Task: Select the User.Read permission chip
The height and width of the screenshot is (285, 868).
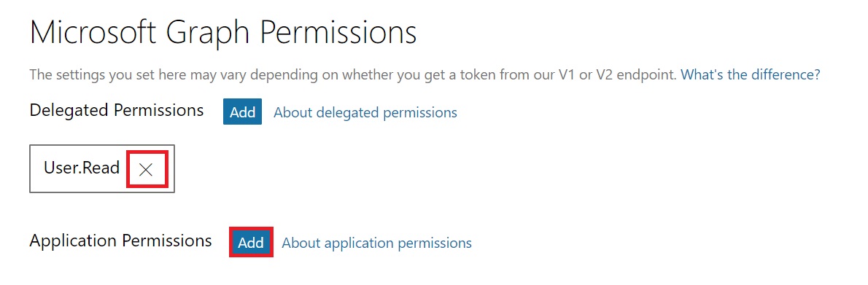Action: coord(102,169)
